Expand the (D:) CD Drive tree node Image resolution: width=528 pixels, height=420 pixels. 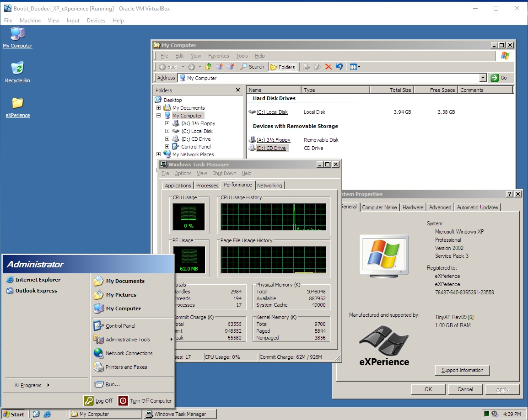167,138
